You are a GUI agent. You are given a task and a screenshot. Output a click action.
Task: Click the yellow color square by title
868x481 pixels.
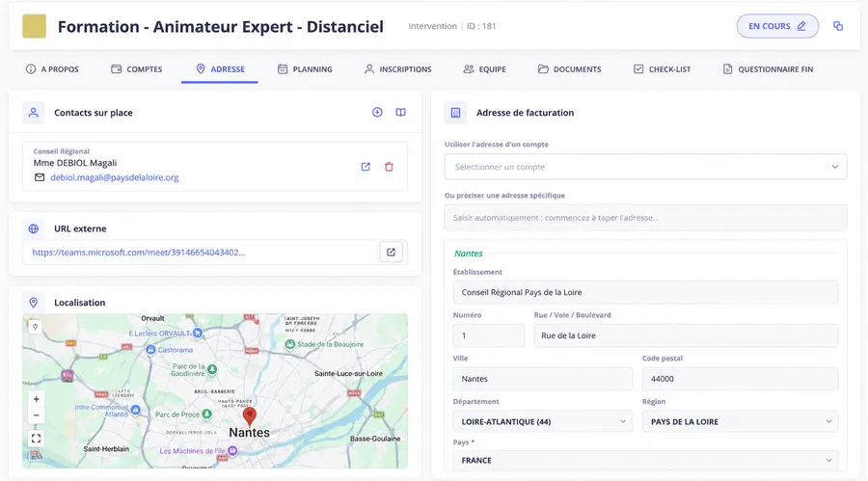[x=35, y=26]
